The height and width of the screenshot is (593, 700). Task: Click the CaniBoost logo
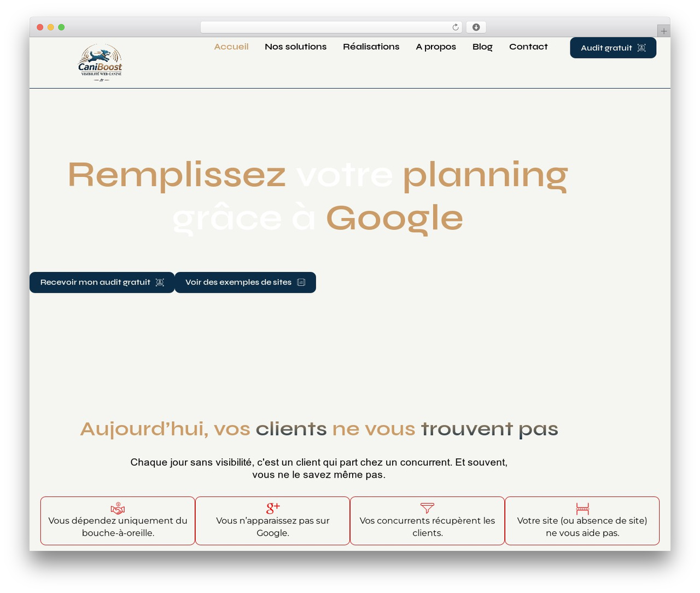[x=100, y=63]
